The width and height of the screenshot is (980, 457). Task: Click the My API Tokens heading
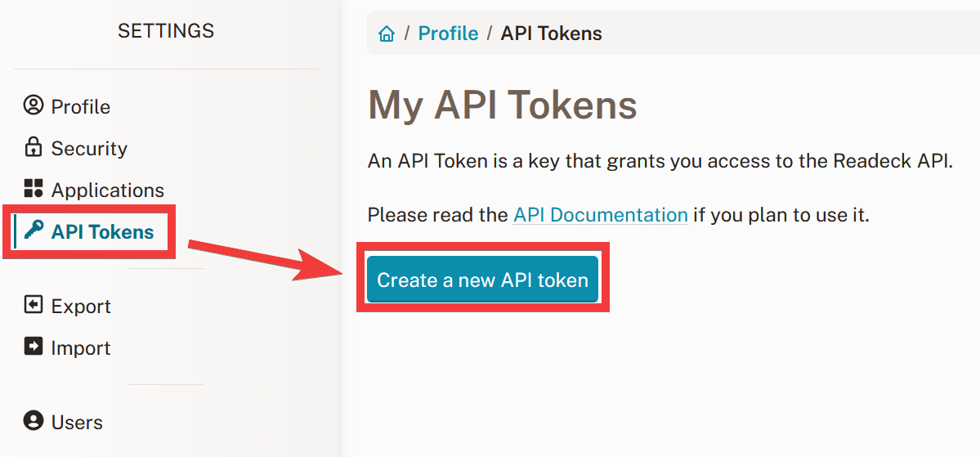(502, 105)
